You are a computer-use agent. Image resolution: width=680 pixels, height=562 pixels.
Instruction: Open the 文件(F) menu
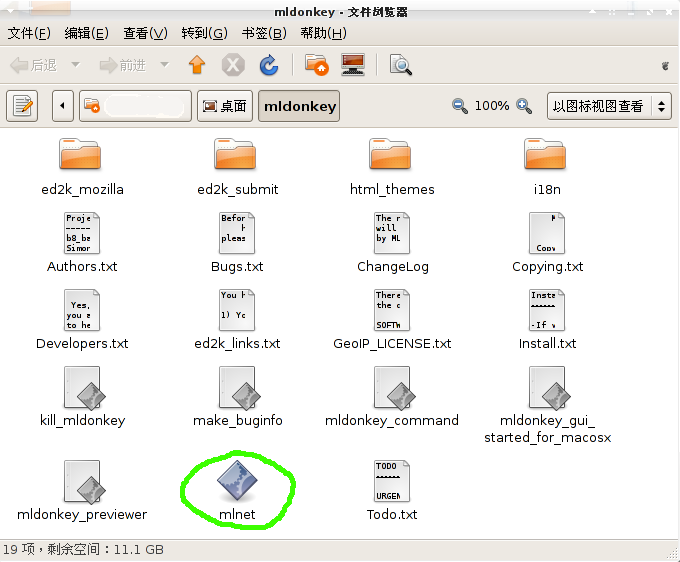point(29,33)
